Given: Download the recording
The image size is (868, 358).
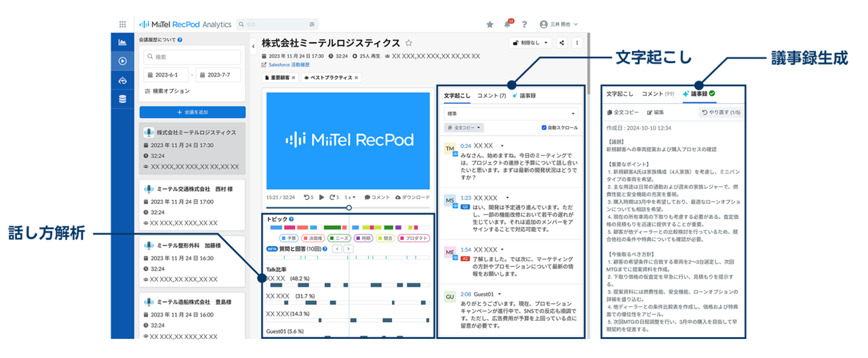Looking at the screenshot, I should pos(412,197).
